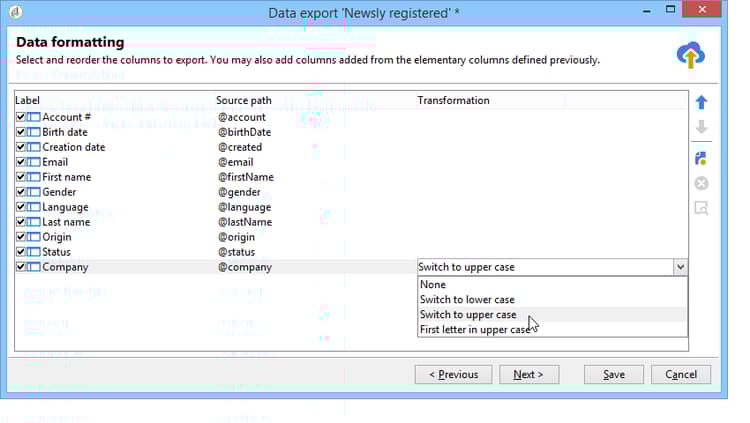Uncheck the Language column checkbox

coord(21,207)
